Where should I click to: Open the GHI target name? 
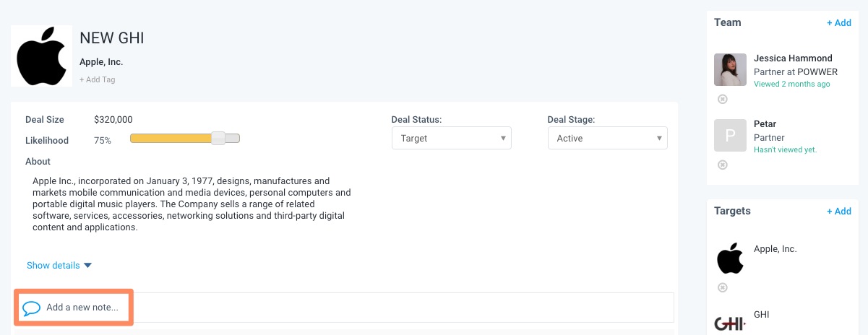[x=762, y=315]
